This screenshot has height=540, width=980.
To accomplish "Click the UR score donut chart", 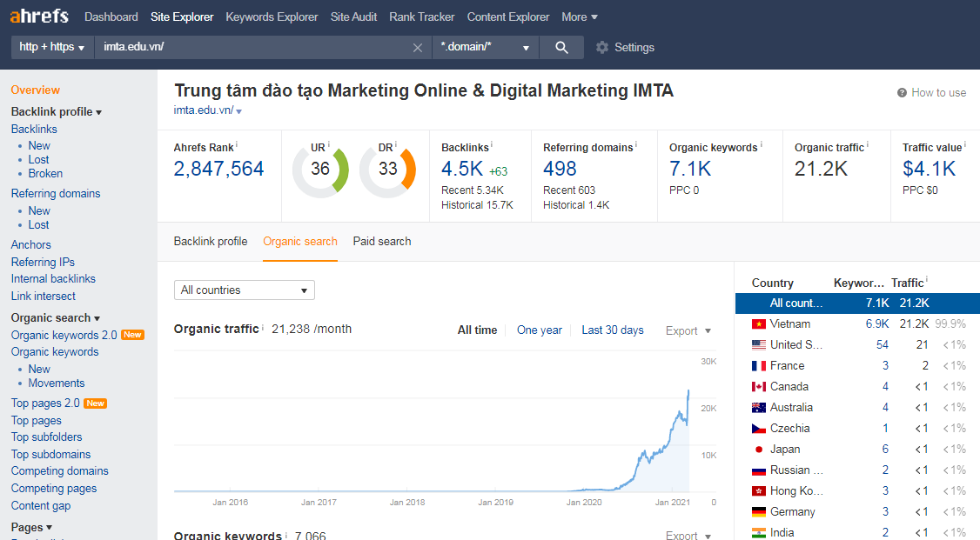I will [x=320, y=170].
